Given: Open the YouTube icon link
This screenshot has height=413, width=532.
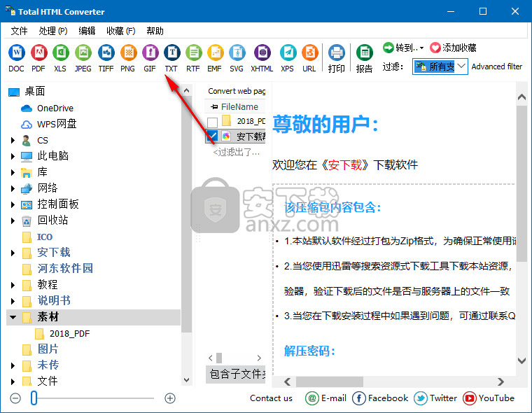Looking at the screenshot, I should point(470,398).
